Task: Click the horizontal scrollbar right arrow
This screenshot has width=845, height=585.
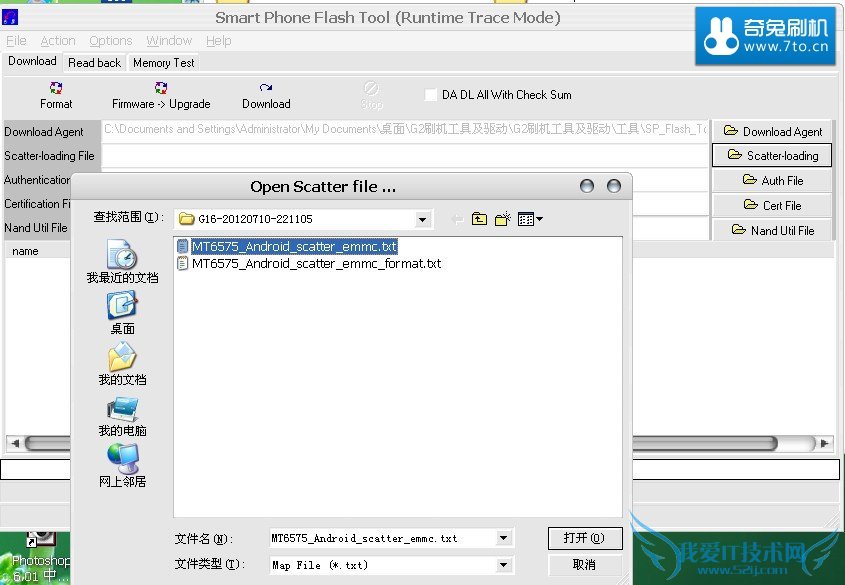Action: click(824, 443)
